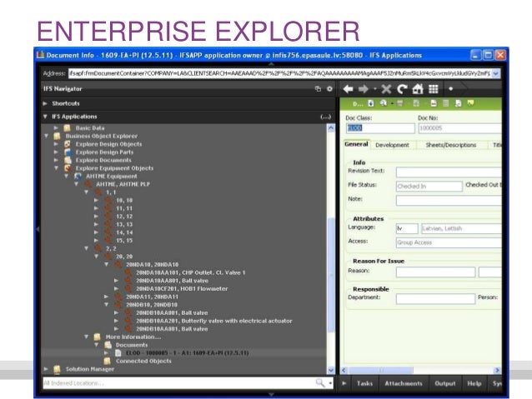Click the breadcrumb dot next to grid icon
The height and width of the screenshot is (399, 532).
pos(450,89)
